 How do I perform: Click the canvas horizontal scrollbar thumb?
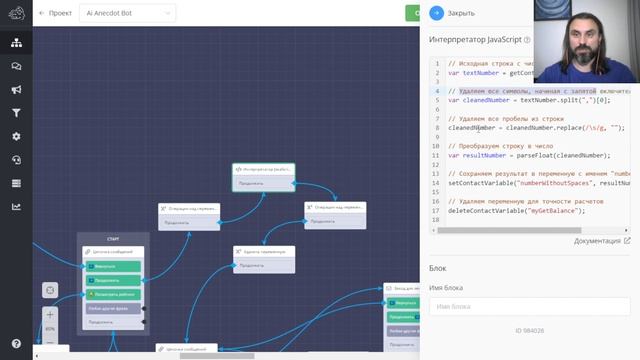click(217, 356)
